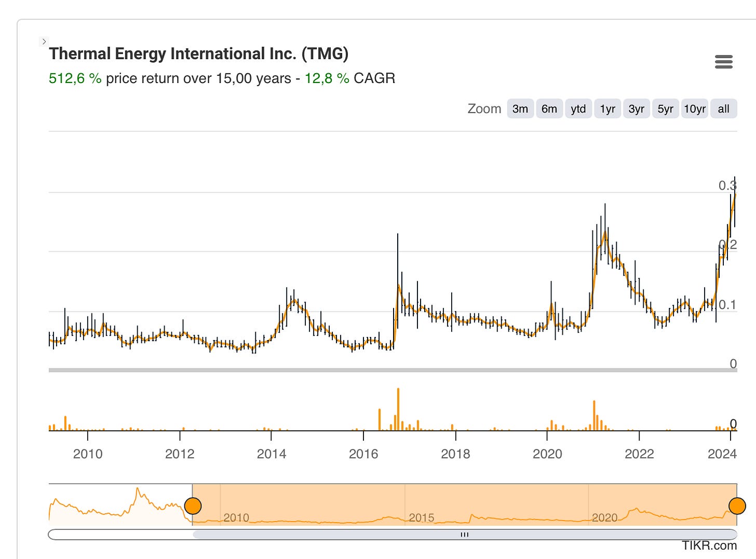The image size is (756, 559).
Task: Click the 0.2 y-axis price label
Action: click(x=727, y=244)
